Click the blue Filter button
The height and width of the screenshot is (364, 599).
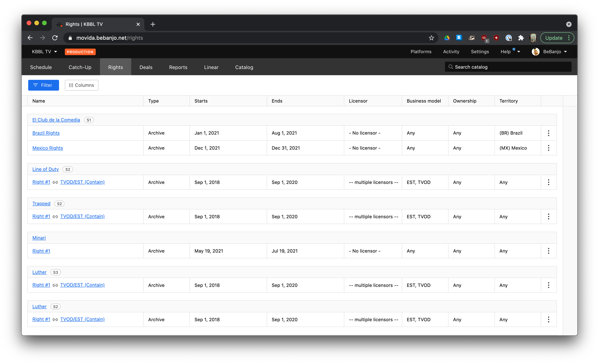pyautogui.click(x=43, y=85)
